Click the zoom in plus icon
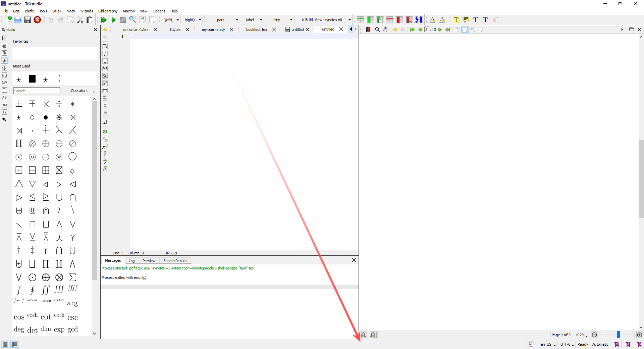 coord(640,335)
